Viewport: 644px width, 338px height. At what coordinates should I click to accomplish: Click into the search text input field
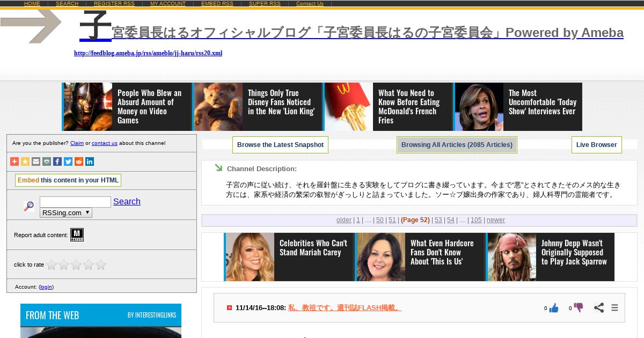(75, 202)
